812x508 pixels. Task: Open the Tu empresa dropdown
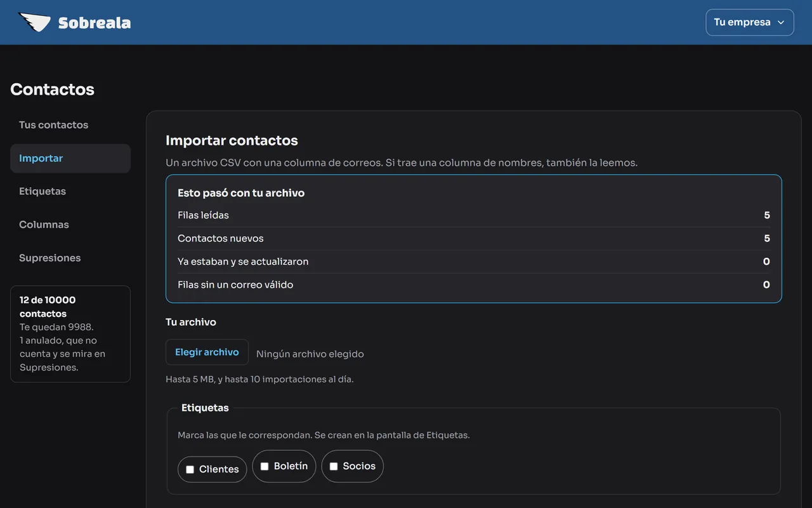click(x=750, y=22)
